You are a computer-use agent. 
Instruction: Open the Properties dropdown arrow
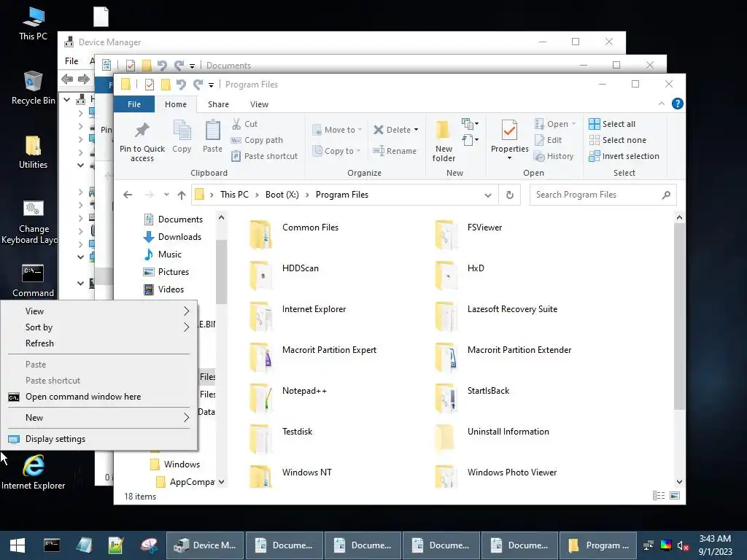coord(509,158)
